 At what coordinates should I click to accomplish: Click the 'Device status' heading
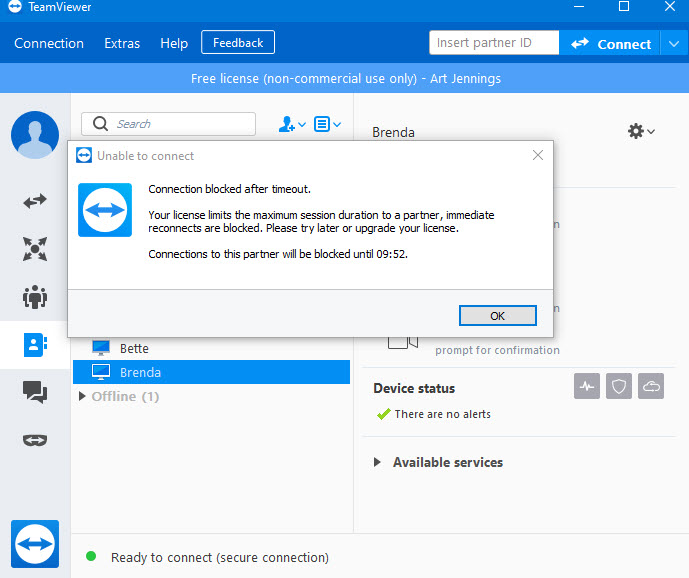click(414, 389)
